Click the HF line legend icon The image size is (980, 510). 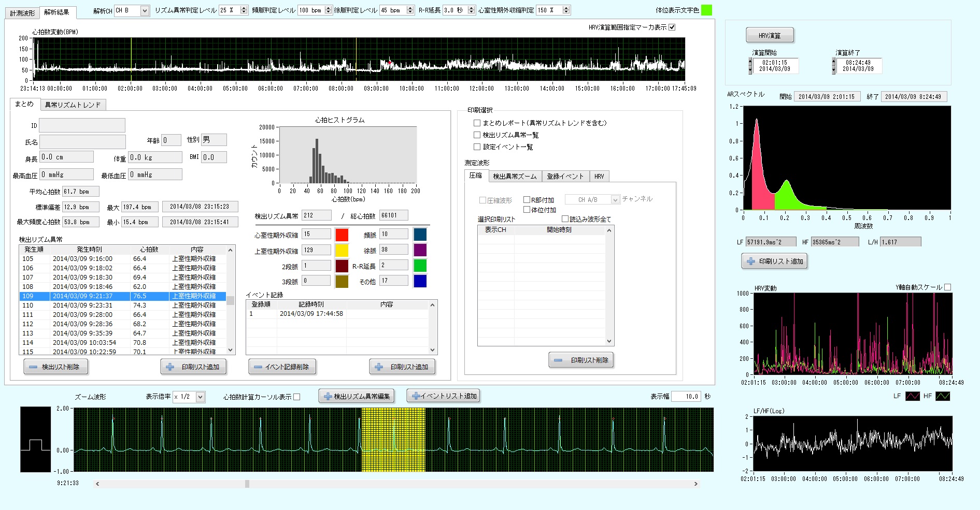pos(943,396)
